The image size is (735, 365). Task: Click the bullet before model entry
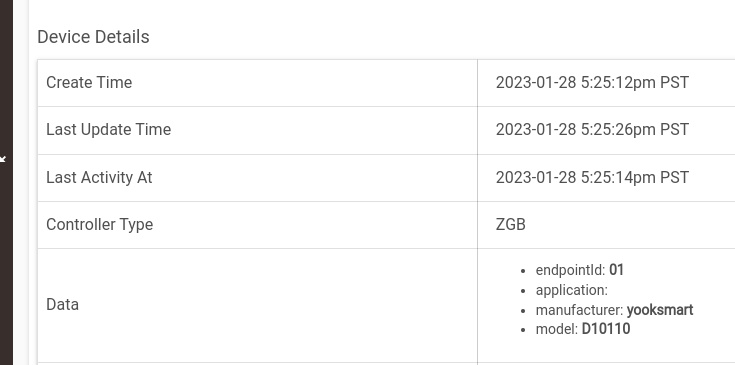tap(523, 330)
